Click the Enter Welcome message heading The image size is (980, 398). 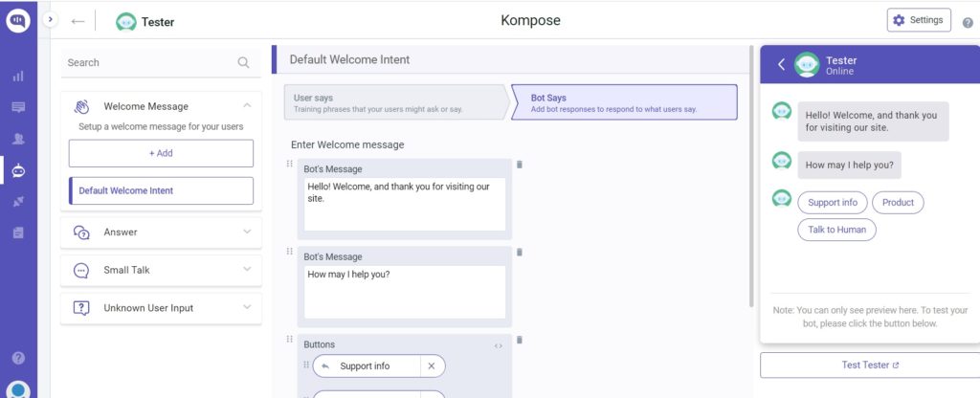tap(347, 144)
